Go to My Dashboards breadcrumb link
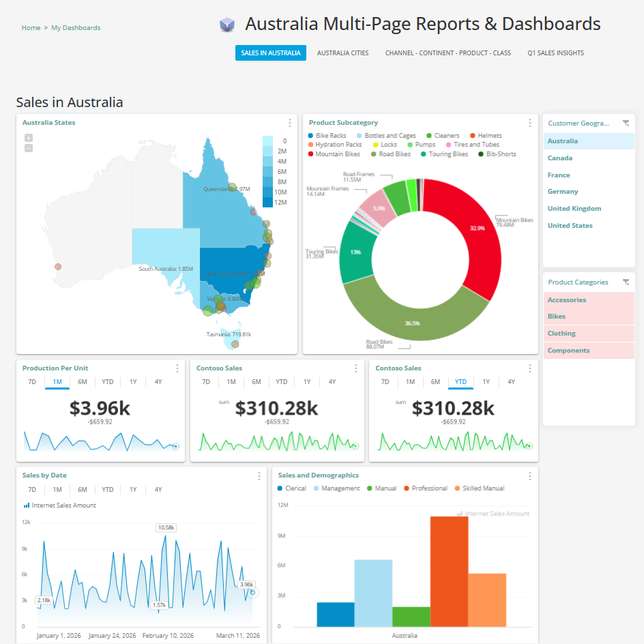The image size is (644, 644). tap(76, 28)
